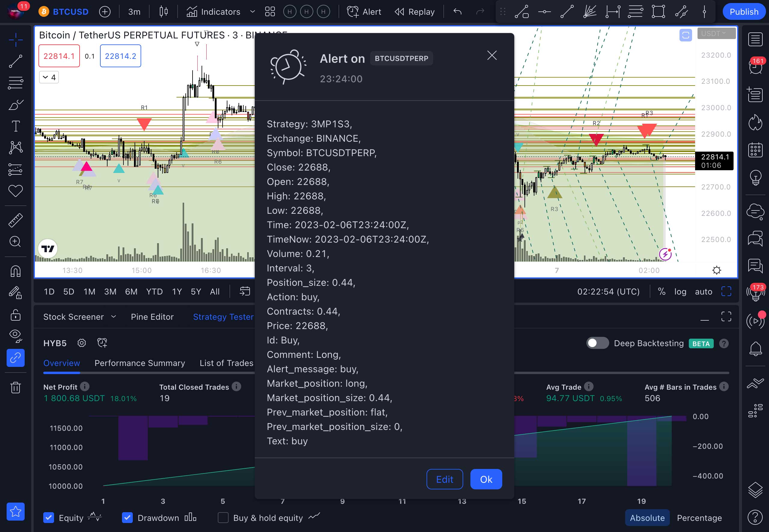This screenshot has height=532, width=769.
Task: Remove drawings with the trash icon
Action: coord(16,387)
